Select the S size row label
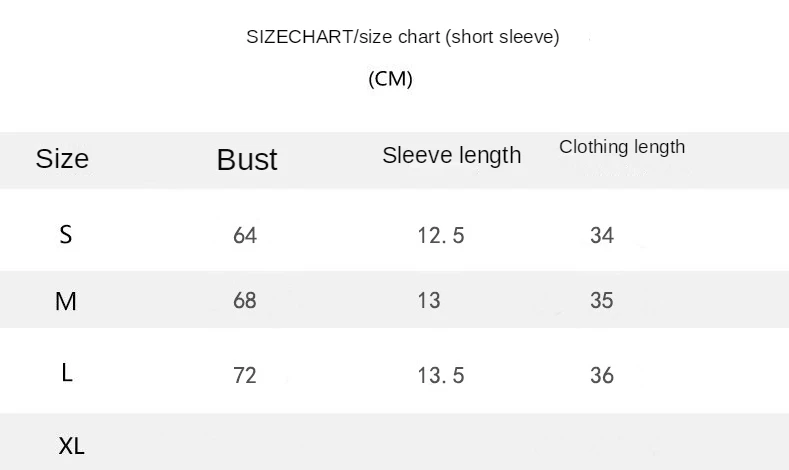The height and width of the screenshot is (470, 789). click(x=66, y=234)
